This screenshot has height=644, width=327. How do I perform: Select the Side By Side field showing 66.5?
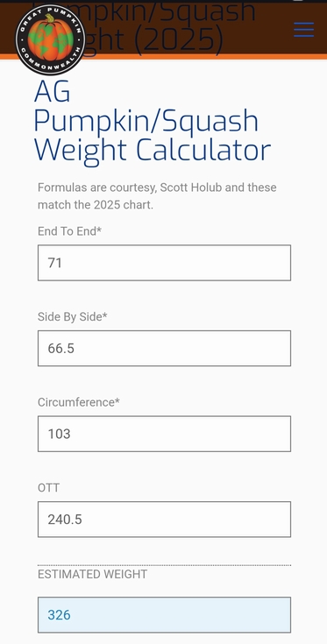[x=164, y=349]
